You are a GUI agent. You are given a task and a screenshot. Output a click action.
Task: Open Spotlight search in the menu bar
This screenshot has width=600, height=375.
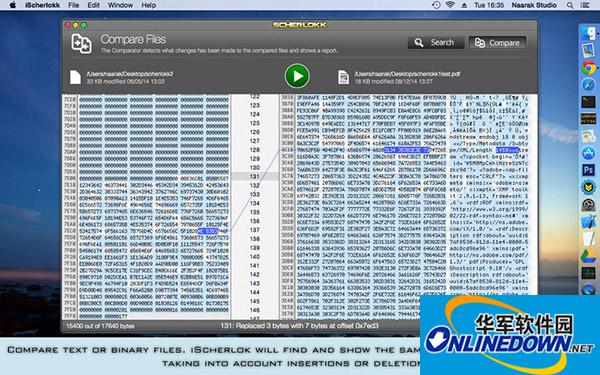click(x=570, y=5)
